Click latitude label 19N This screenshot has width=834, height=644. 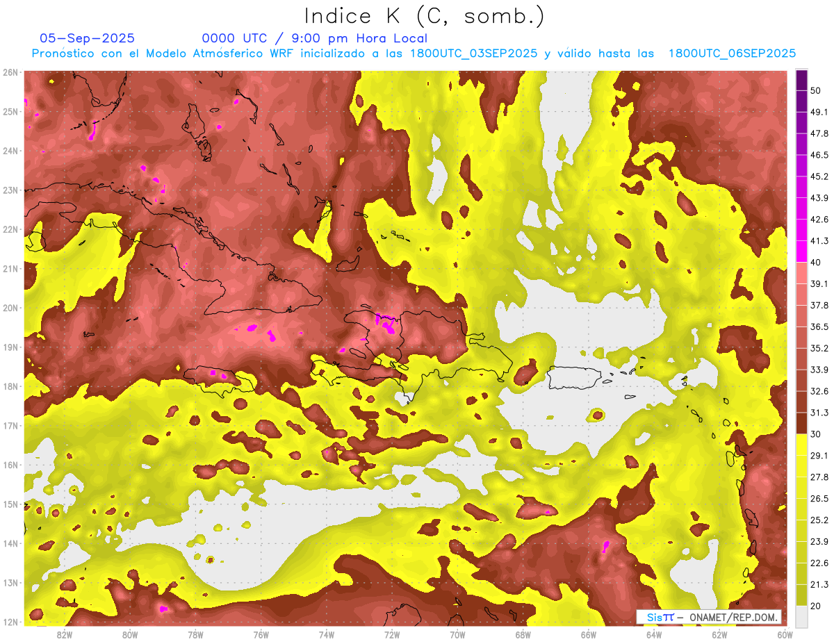pos(10,347)
